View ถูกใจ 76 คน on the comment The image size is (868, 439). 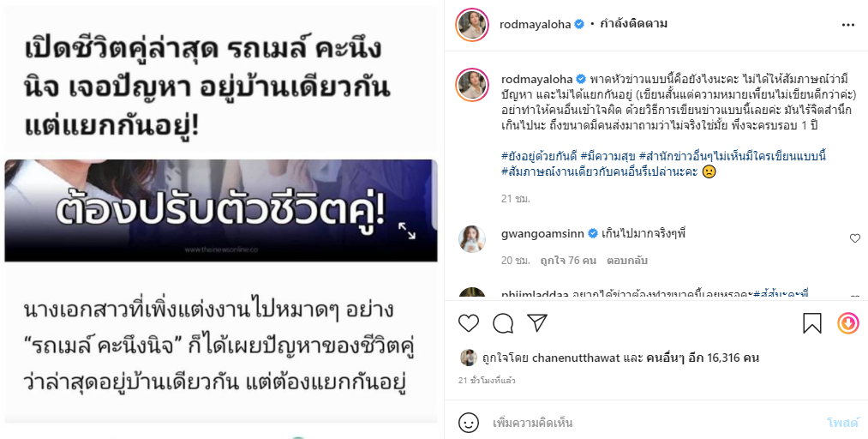tap(568, 260)
